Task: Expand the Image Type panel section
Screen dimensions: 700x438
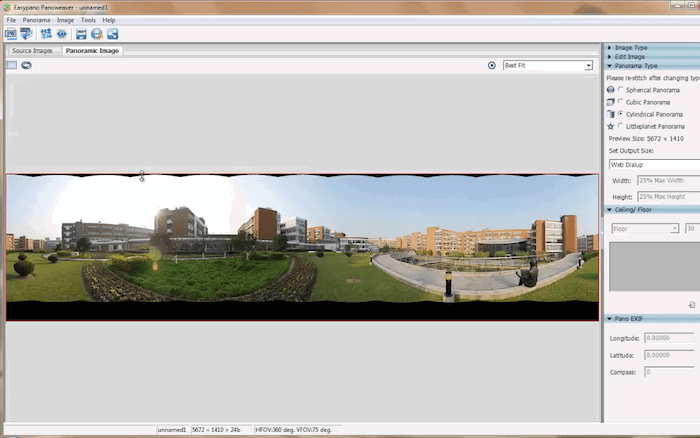Action: tap(630, 47)
